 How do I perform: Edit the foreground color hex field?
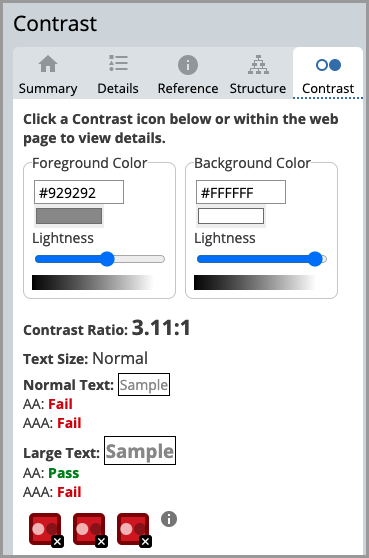coord(79,192)
